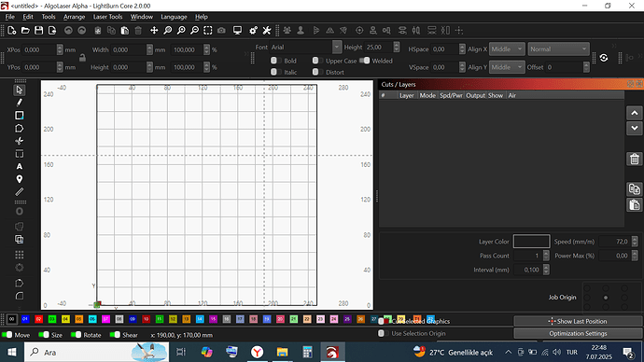
Task: Select center Job Origin radio button
Action: pos(606,298)
